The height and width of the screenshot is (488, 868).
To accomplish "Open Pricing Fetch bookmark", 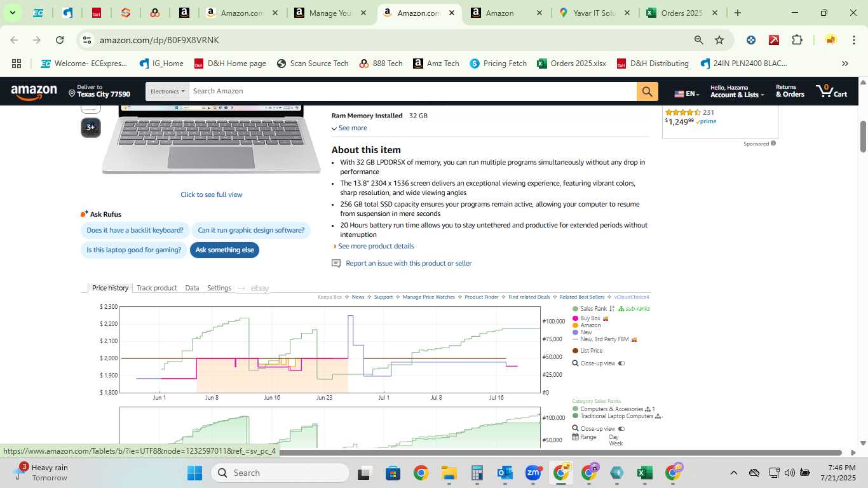I will (x=499, y=64).
